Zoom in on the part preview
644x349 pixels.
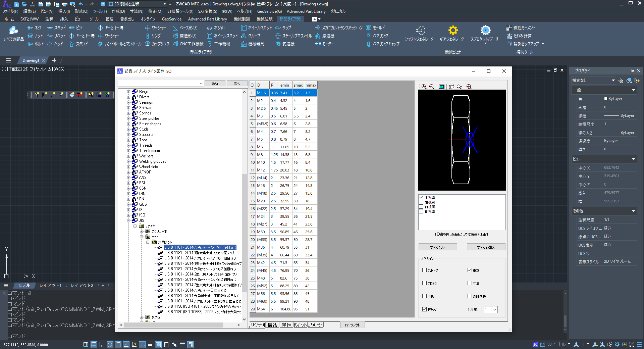[x=424, y=87]
